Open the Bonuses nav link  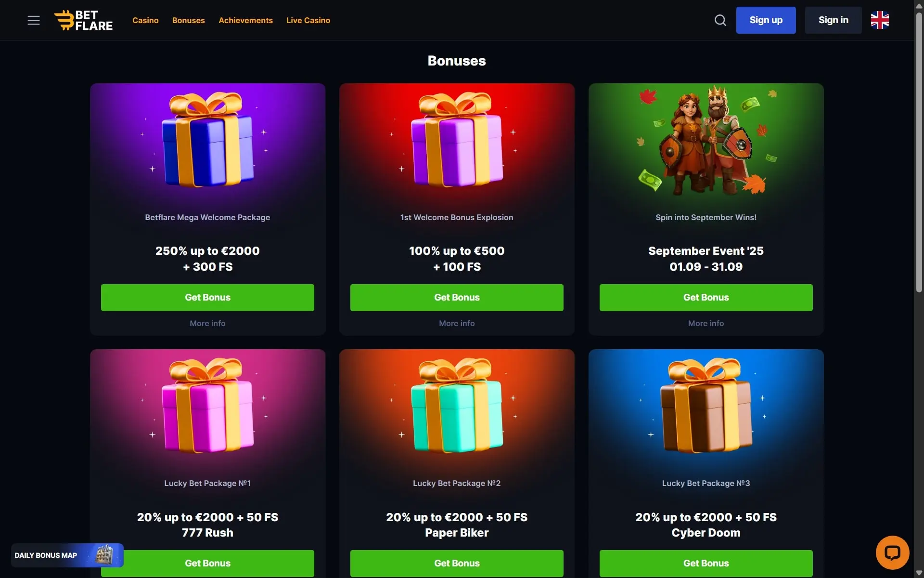click(188, 20)
